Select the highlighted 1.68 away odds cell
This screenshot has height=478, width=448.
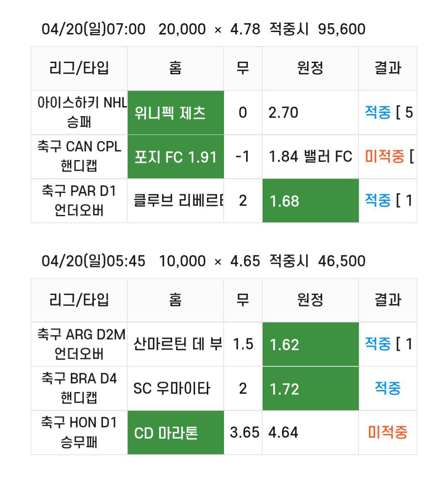[x=310, y=201]
